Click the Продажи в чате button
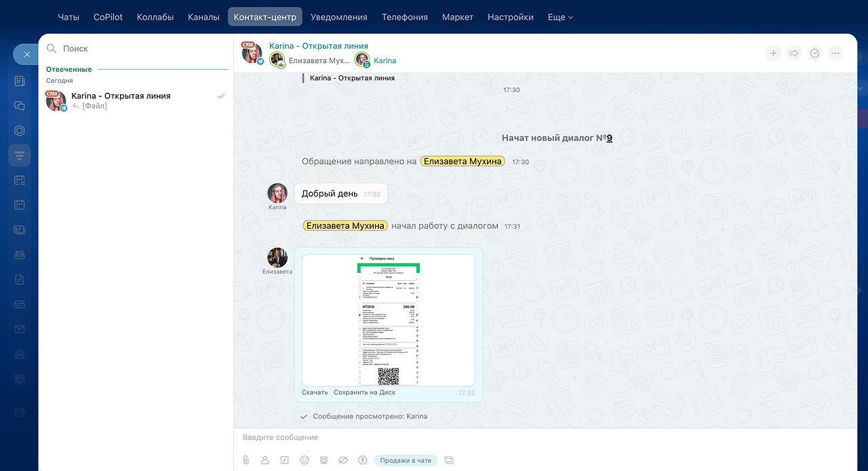The height and width of the screenshot is (471, 868). pos(406,460)
